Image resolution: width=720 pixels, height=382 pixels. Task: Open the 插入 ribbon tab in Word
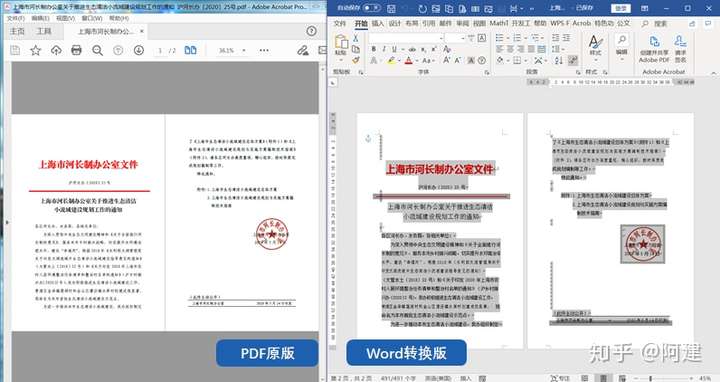pyautogui.click(x=378, y=23)
